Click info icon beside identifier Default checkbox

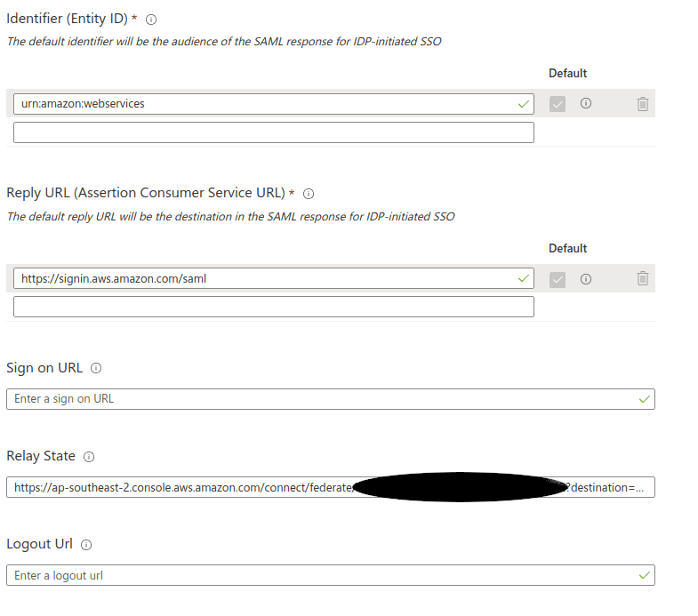[586, 103]
